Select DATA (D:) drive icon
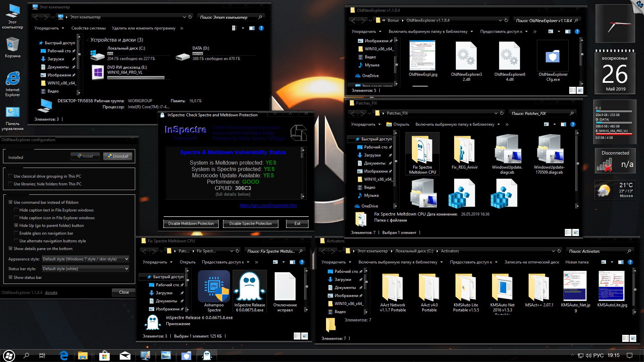 tap(183, 56)
